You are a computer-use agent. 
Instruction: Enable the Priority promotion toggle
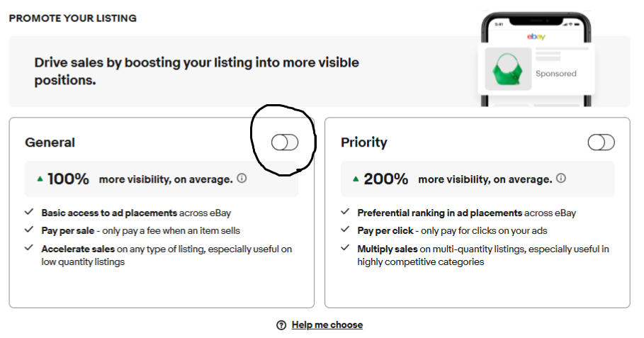601,142
